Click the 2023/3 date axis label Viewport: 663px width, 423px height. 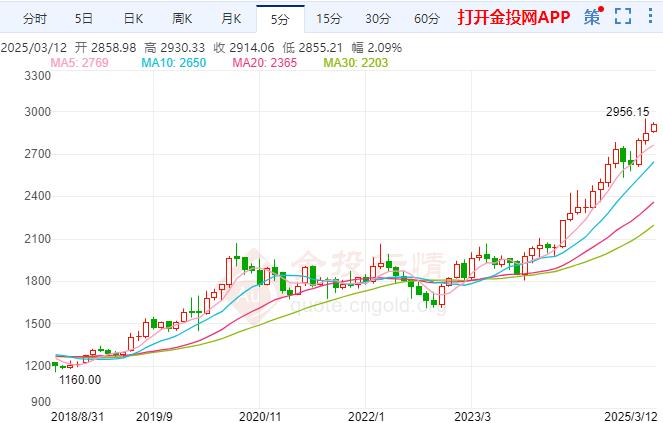[472, 416]
